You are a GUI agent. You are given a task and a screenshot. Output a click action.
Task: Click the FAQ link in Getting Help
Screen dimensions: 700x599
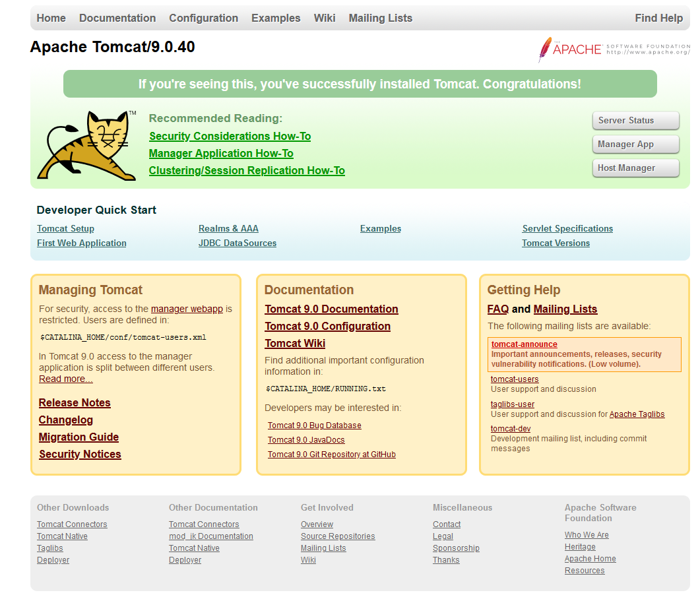point(498,309)
